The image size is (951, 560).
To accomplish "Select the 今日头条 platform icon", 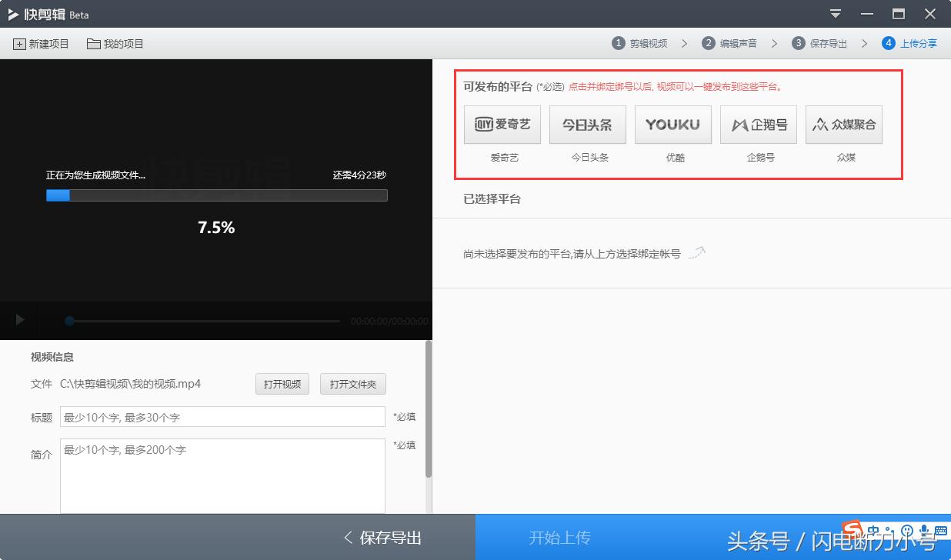I will pos(588,124).
